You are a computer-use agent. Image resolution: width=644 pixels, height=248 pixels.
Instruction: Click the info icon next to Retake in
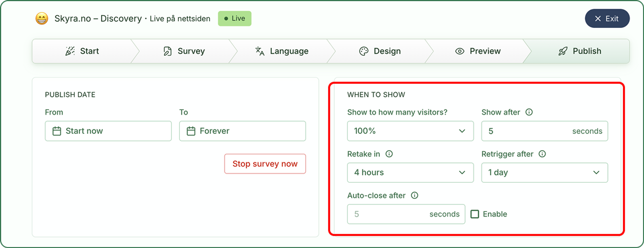point(389,154)
